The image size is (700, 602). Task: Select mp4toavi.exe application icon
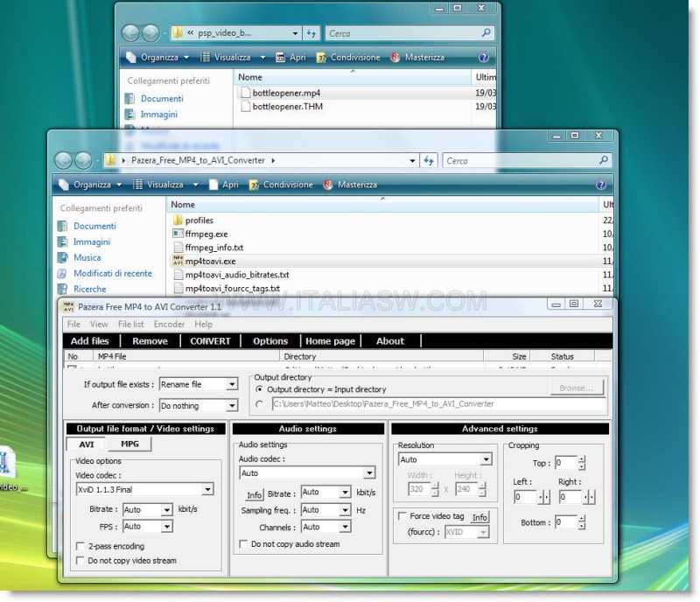click(178, 261)
